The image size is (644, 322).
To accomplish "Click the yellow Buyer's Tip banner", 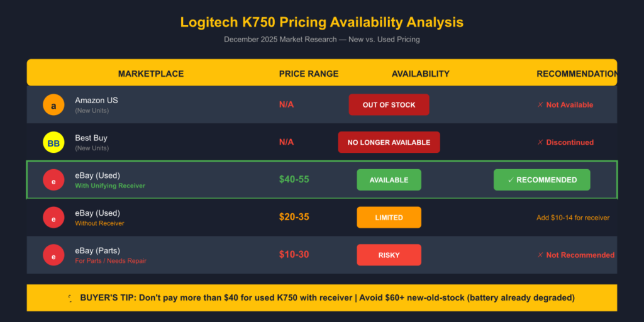I will [x=322, y=298].
